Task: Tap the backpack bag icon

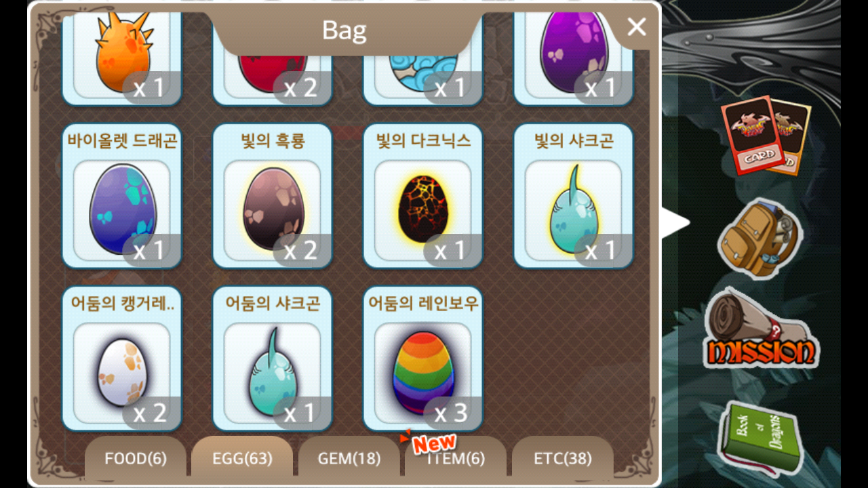Action: pyautogui.click(x=760, y=238)
